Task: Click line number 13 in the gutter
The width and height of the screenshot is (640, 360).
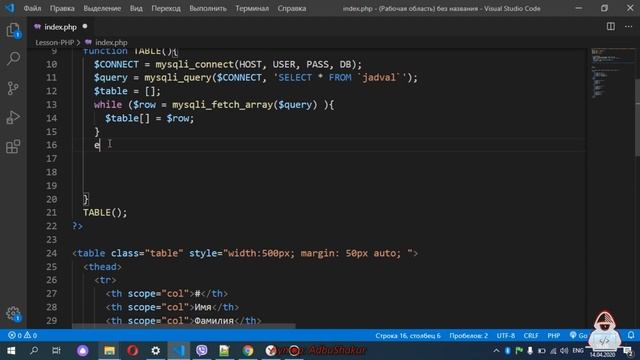Action: point(51,104)
